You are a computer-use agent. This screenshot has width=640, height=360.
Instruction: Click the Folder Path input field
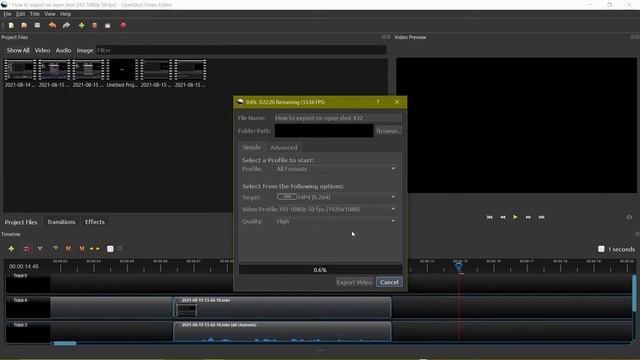(x=324, y=131)
